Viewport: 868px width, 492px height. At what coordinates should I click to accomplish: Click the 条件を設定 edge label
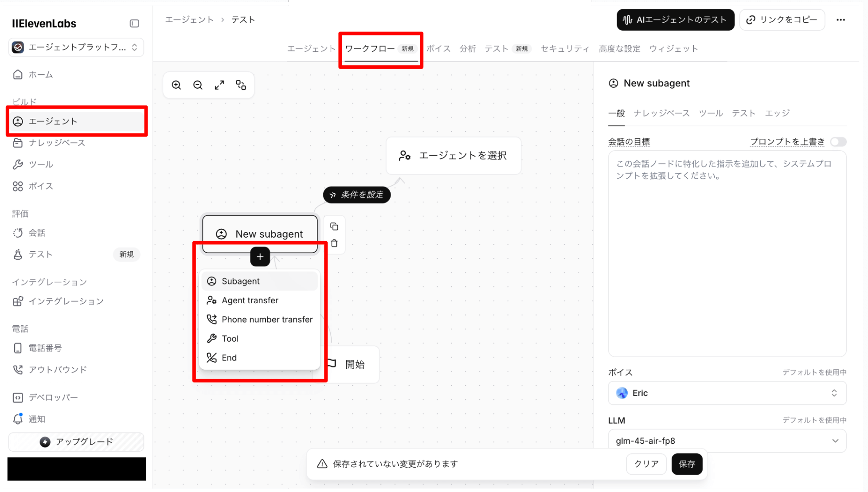click(x=357, y=195)
